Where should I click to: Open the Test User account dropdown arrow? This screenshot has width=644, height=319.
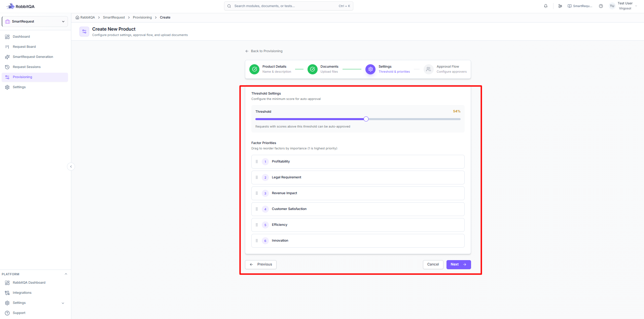(x=636, y=6)
